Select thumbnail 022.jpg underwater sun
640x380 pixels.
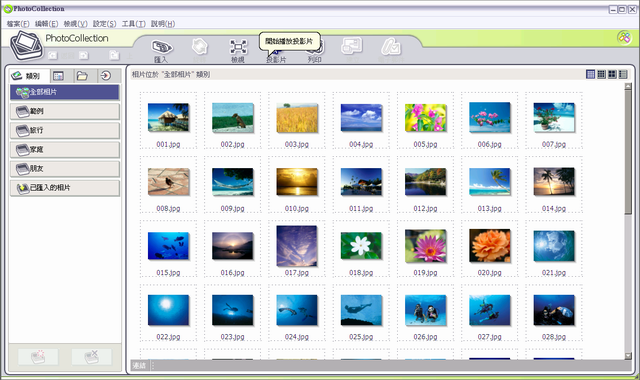coord(168,310)
